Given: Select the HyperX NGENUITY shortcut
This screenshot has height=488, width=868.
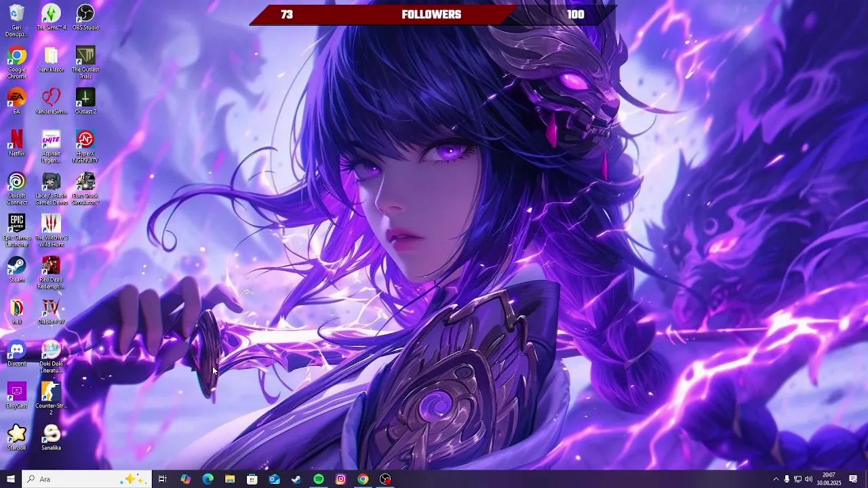Looking at the screenshot, I should (85, 146).
